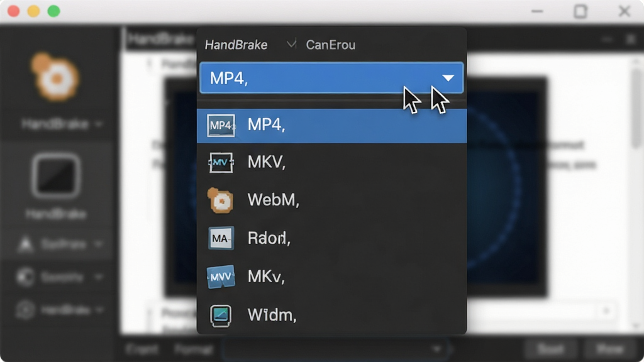Choose the MKV format entry
The width and height of the screenshot is (644, 362).
point(331,163)
